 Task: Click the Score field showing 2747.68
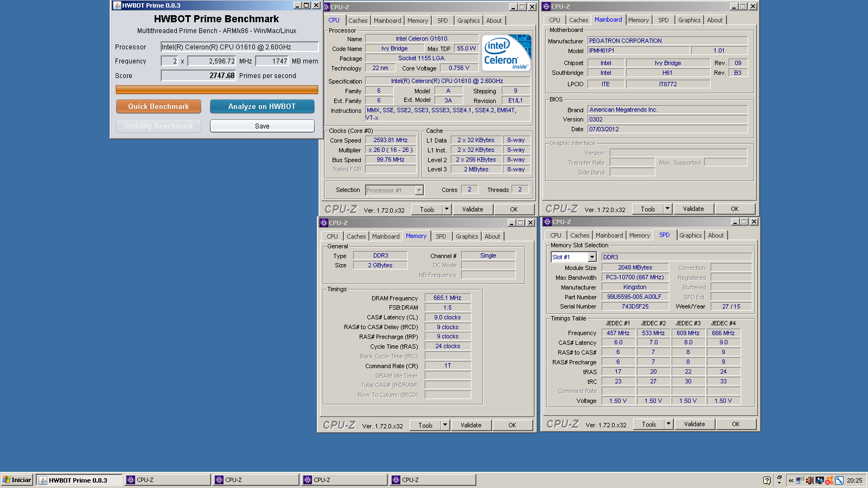(199, 75)
